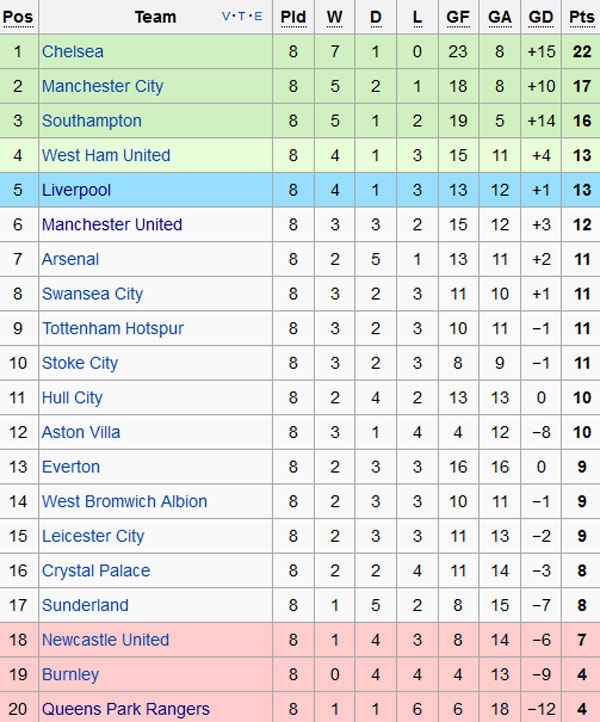Click the T talk link in the header
The width and height of the screenshot is (600, 722).
coord(243,17)
